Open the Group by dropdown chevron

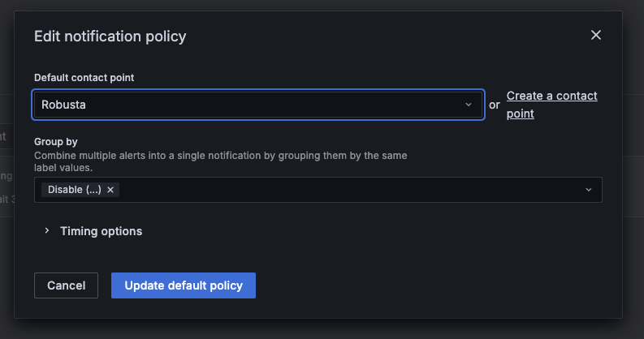[589, 190]
